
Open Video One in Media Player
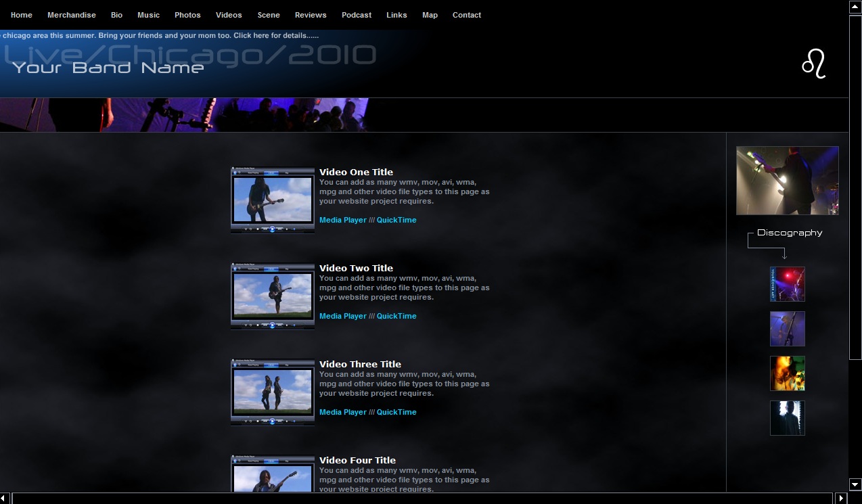point(343,220)
